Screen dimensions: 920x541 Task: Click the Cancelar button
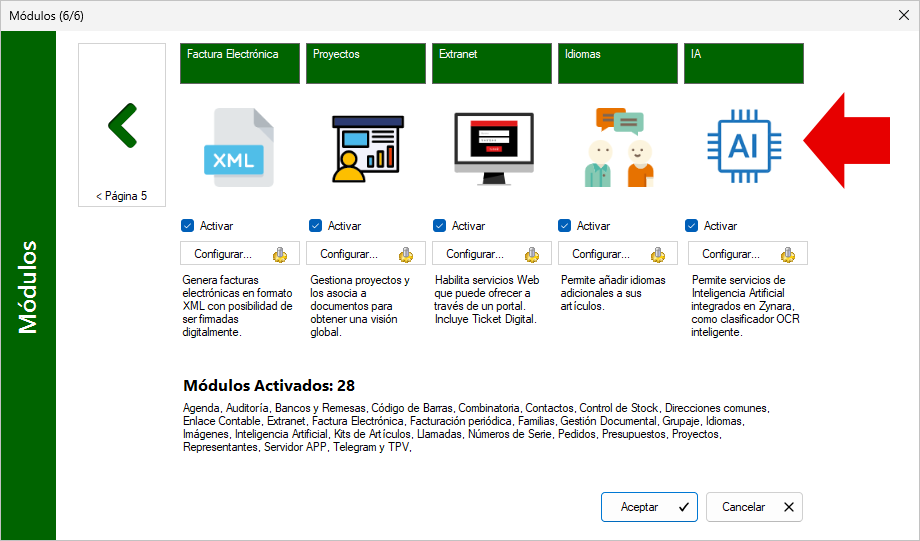coord(755,507)
